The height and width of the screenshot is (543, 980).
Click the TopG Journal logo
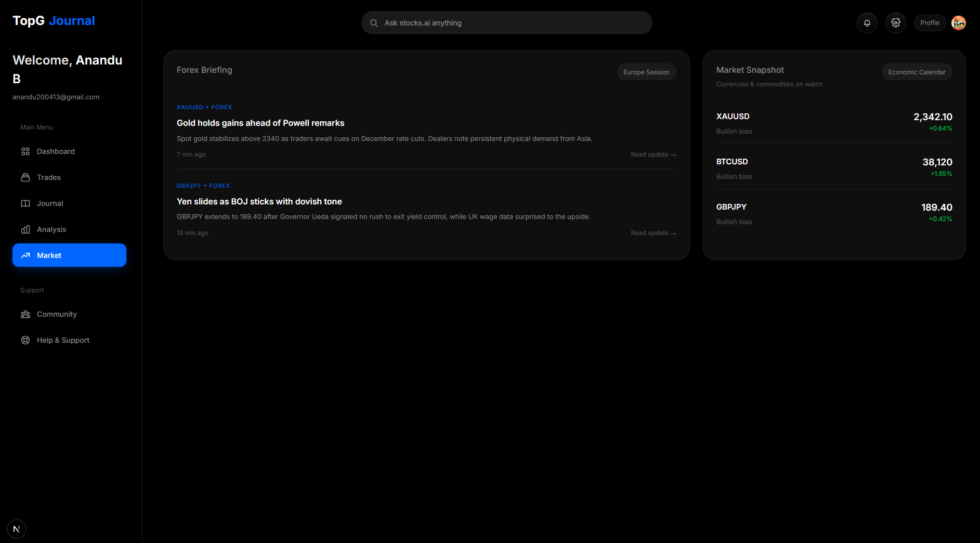coord(54,21)
